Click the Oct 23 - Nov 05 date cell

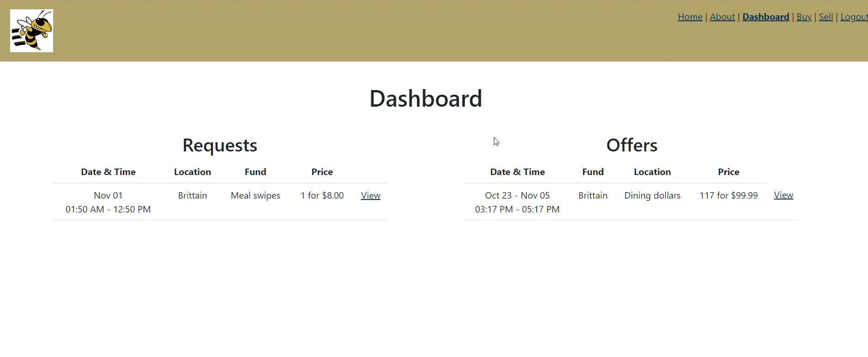click(517, 195)
